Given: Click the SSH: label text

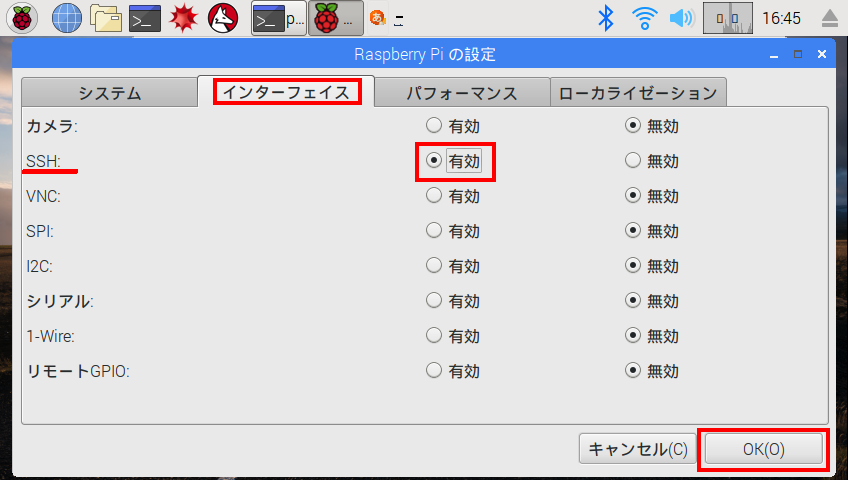Looking at the screenshot, I should point(43,161).
